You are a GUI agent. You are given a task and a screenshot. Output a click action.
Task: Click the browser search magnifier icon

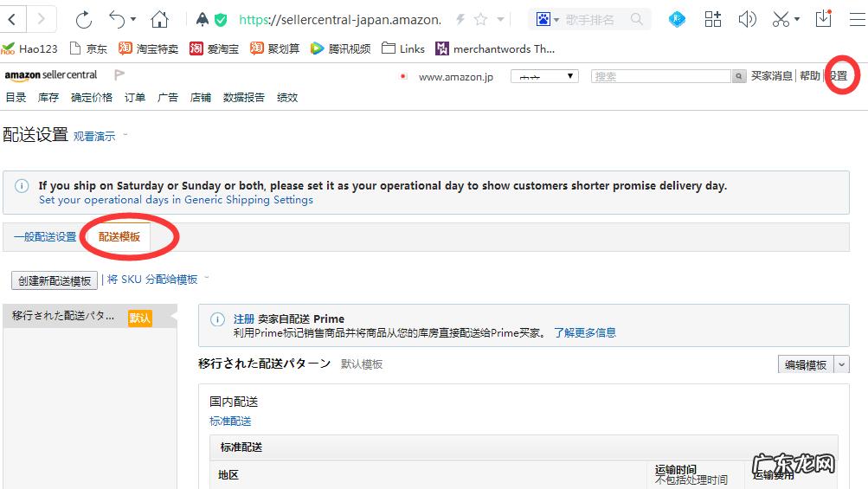pyautogui.click(x=637, y=19)
